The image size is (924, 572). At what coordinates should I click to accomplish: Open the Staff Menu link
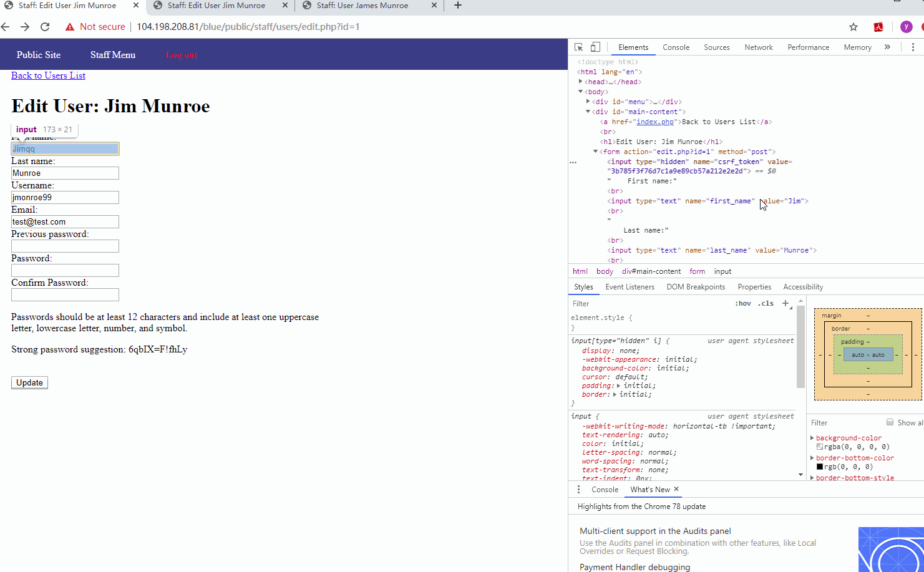click(x=113, y=55)
